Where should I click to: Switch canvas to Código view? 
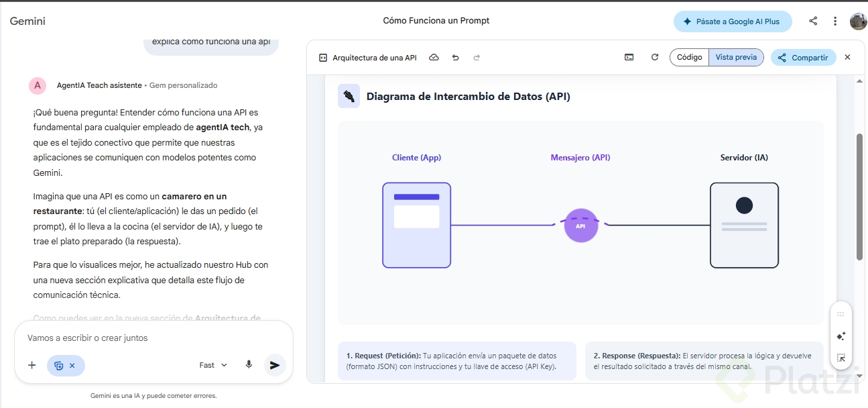pos(689,58)
